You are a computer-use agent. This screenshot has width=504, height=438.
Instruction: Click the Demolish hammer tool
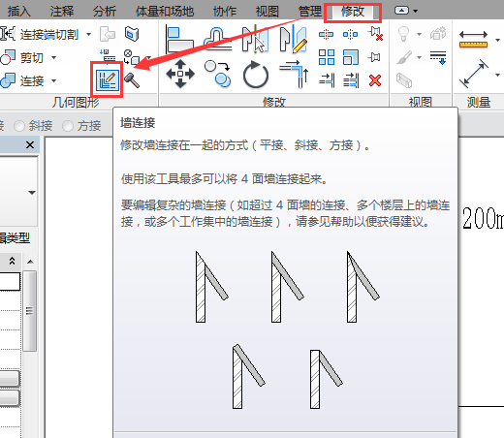[x=132, y=80]
